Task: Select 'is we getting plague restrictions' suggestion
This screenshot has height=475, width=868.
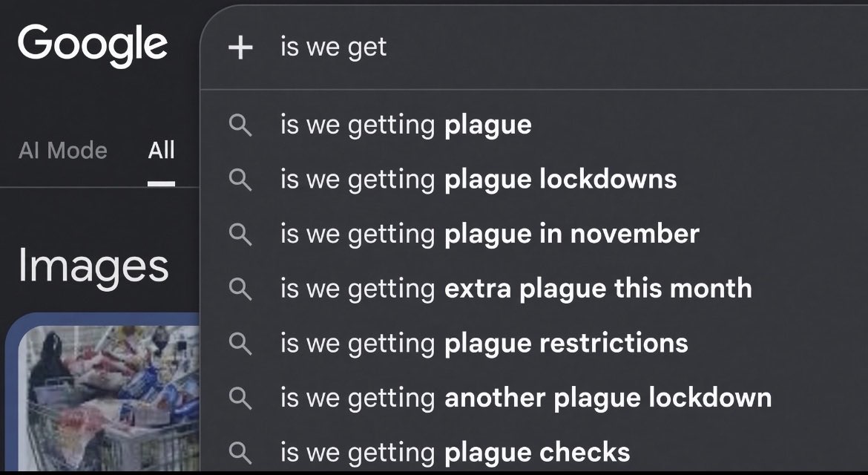Action: click(x=533, y=343)
